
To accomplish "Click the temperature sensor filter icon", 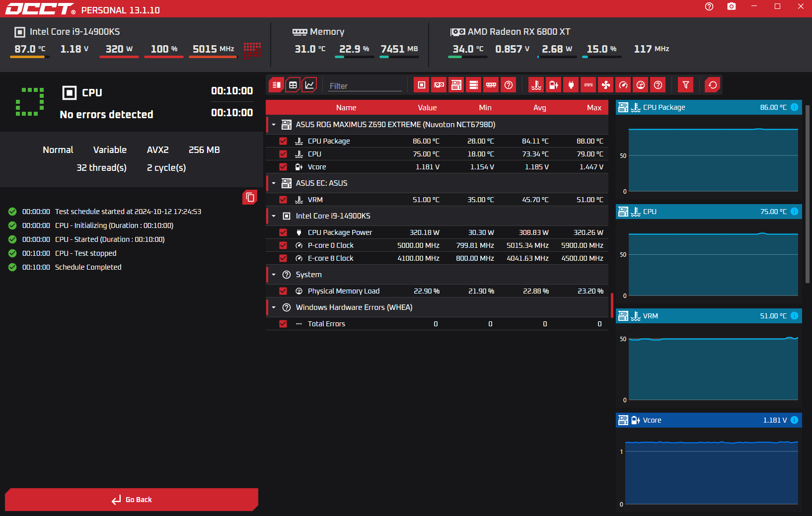I will tap(536, 85).
